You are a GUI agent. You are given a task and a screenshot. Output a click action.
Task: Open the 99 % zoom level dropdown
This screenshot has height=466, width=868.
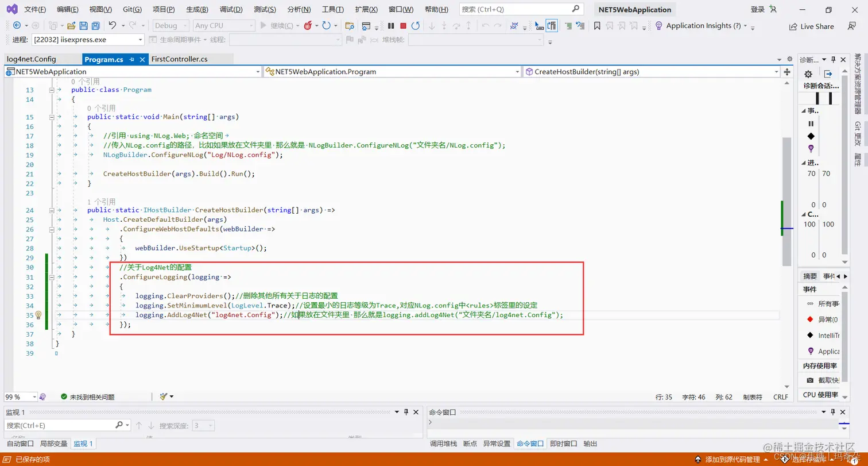pos(21,397)
